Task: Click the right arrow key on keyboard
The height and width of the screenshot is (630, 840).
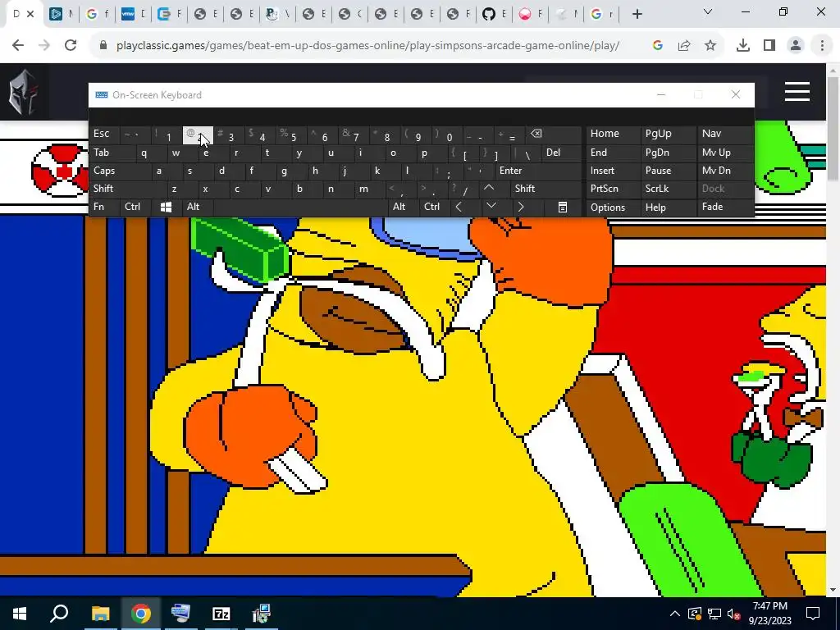Action: pos(521,208)
